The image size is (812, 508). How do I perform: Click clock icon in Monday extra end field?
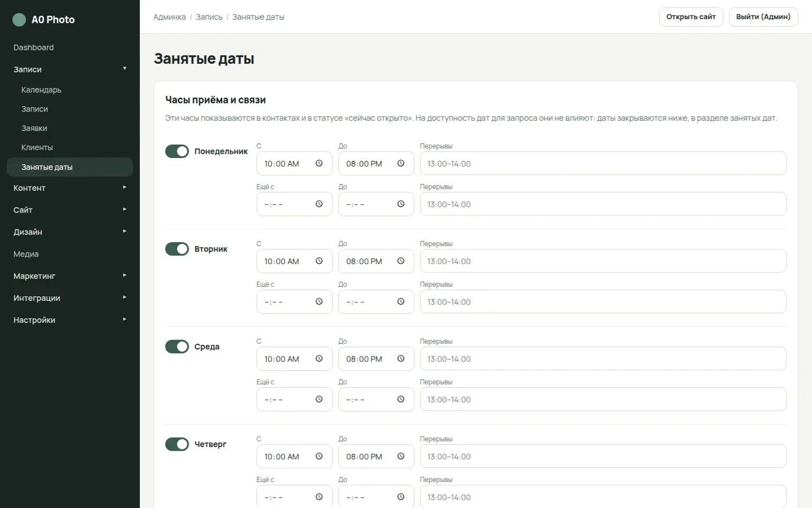tap(401, 204)
